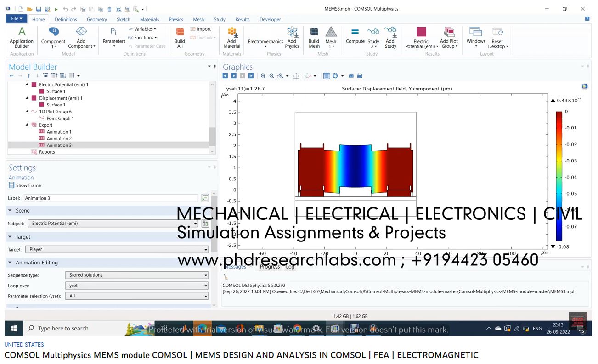Step to previous animation frame

coord(225,76)
